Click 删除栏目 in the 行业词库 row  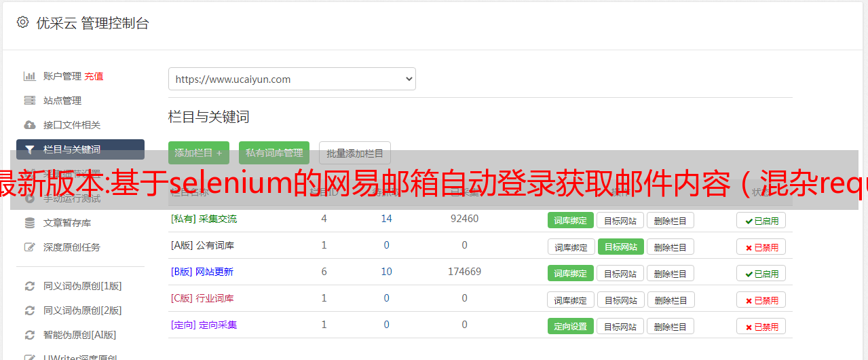point(671,300)
